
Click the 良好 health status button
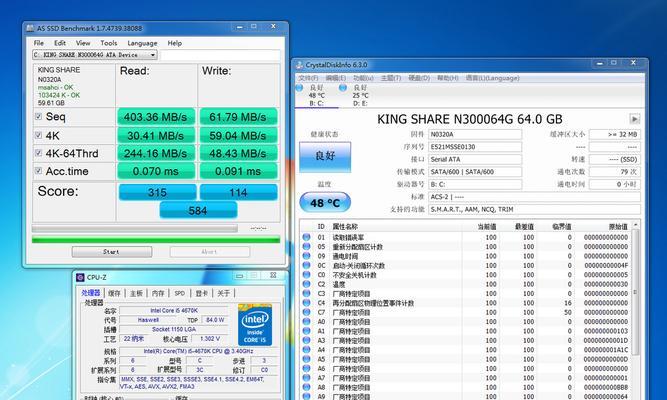point(325,157)
